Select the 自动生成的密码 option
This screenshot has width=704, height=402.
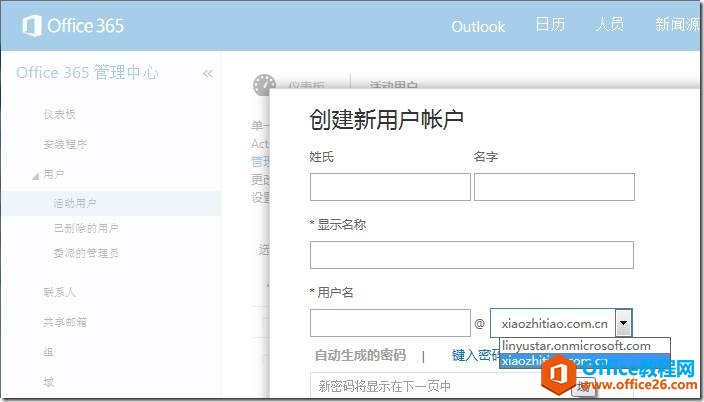point(361,355)
